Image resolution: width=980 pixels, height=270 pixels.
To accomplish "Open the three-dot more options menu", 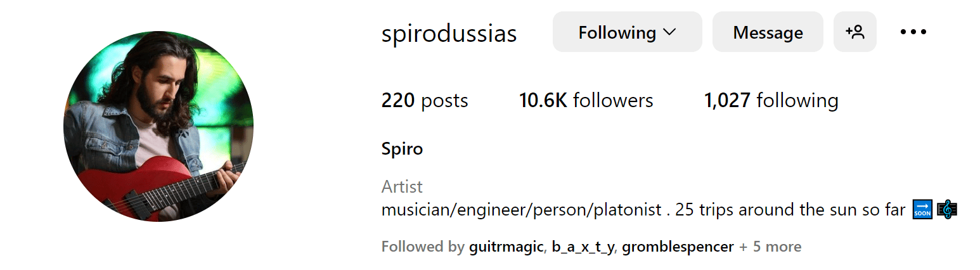I will (913, 32).
